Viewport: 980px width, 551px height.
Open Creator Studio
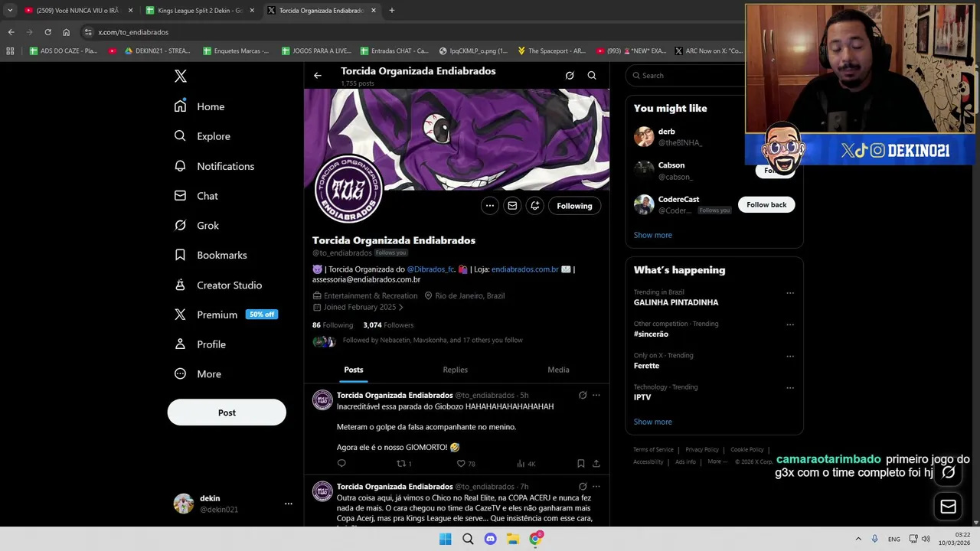(218, 285)
